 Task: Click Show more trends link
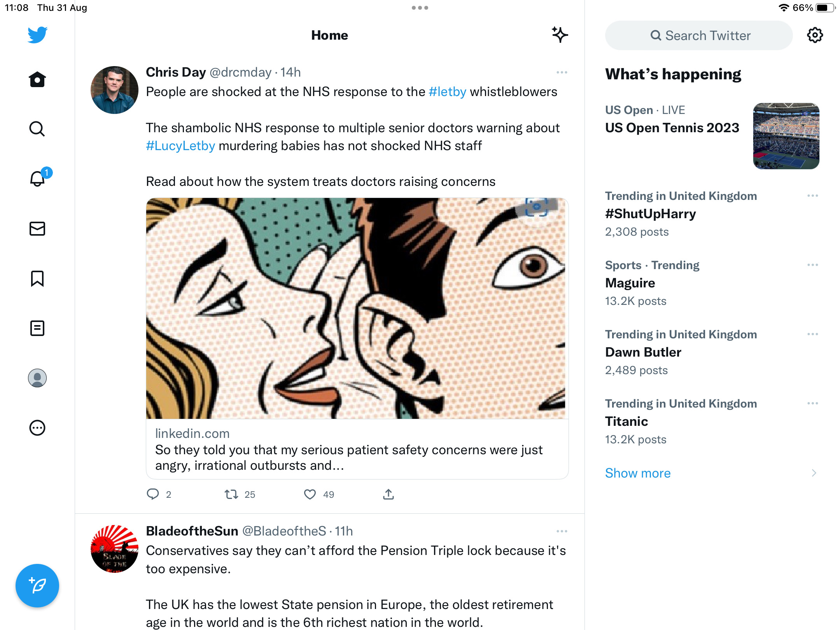click(638, 473)
